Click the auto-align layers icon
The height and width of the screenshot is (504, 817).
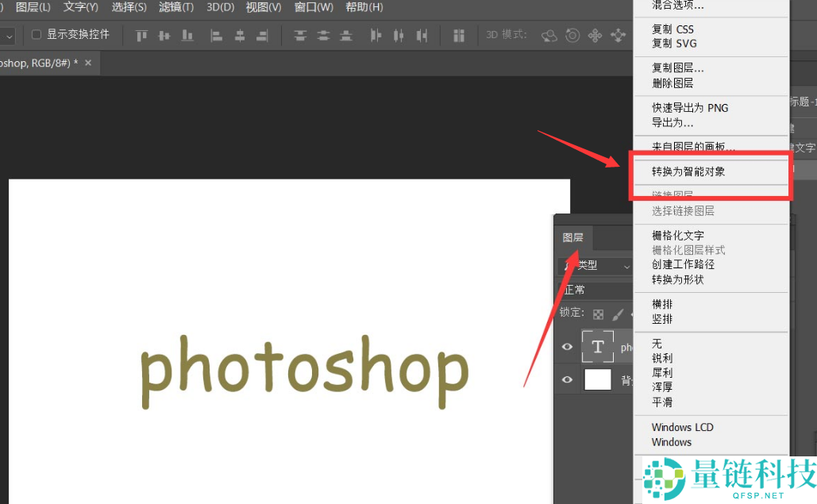tap(459, 36)
